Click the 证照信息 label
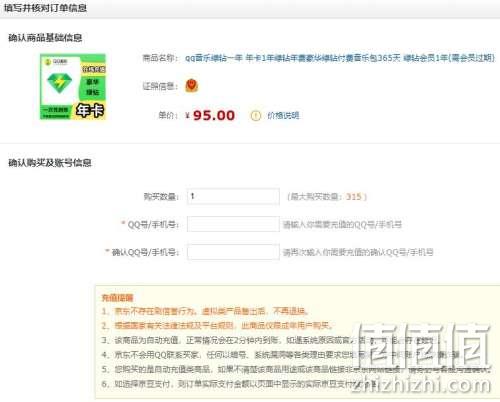 pos(160,86)
